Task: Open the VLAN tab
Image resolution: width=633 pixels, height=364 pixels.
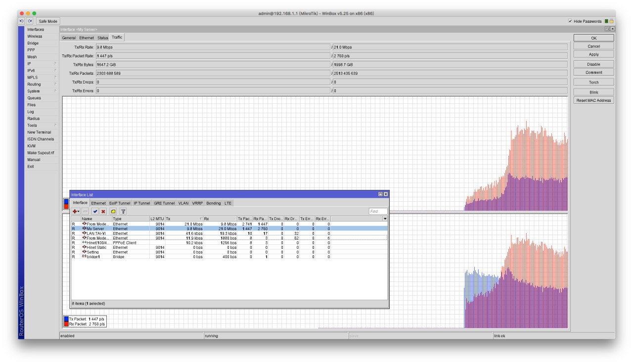Action: pyautogui.click(x=183, y=203)
